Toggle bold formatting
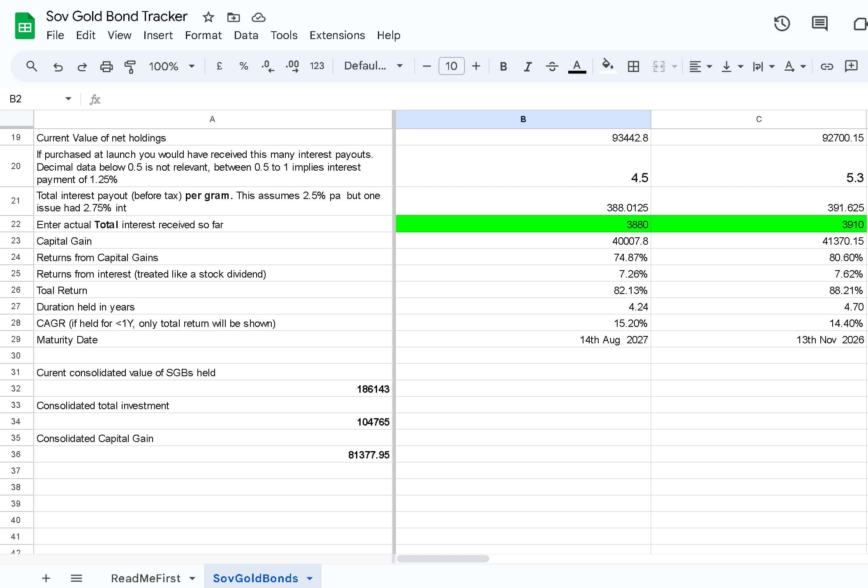 tap(503, 66)
